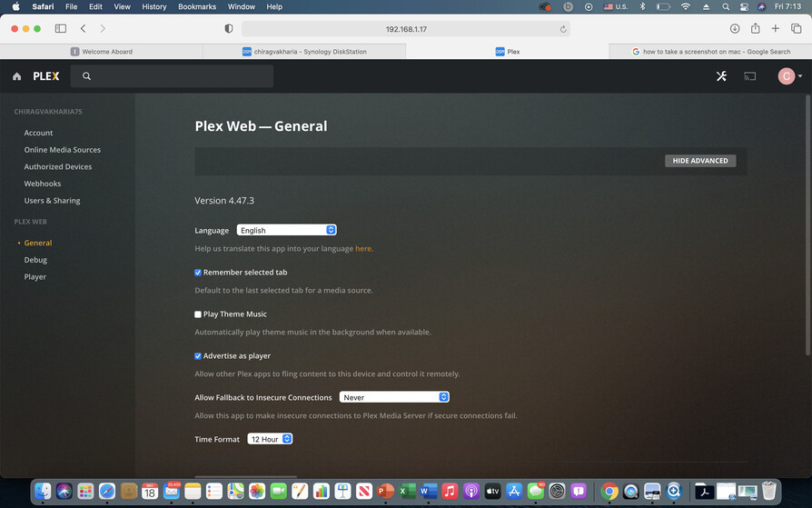Uncheck Remember selected tab
812x508 pixels.
click(198, 273)
